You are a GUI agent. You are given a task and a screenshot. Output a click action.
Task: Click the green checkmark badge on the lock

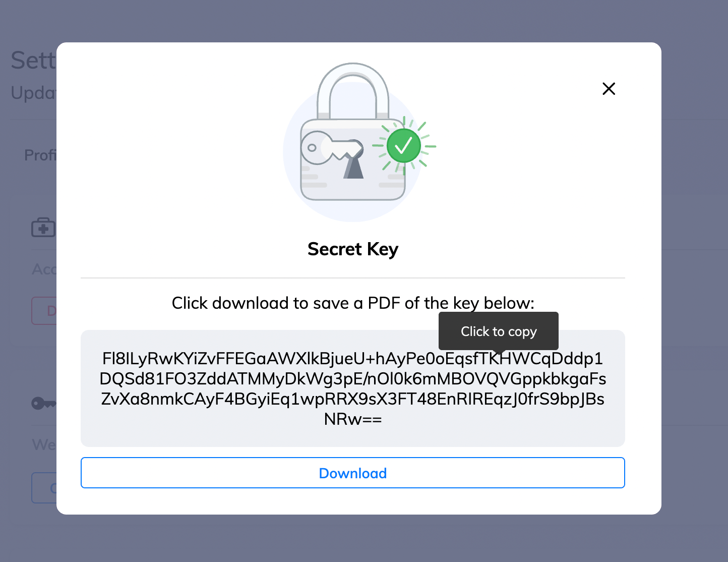(x=403, y=145)
